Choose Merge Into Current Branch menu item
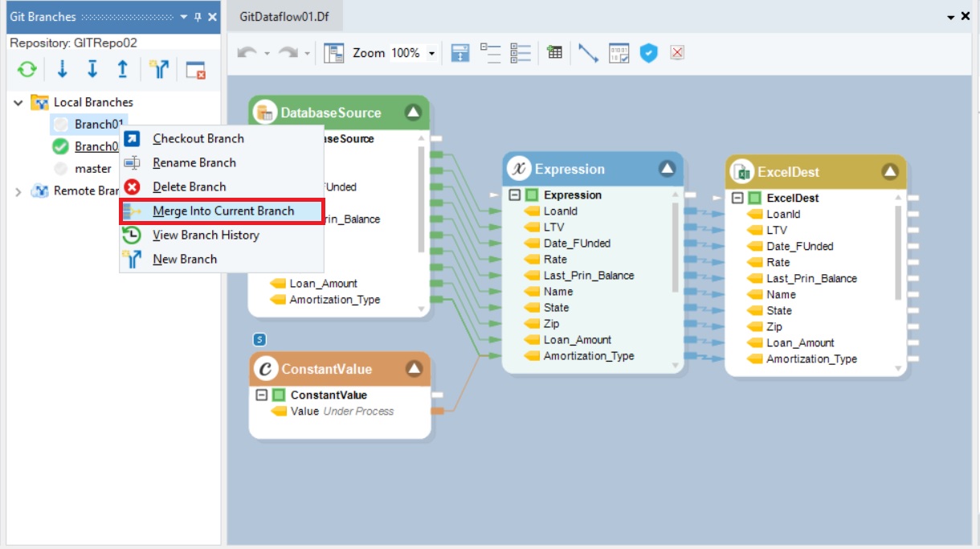This screenshot has height=549, width=980. [x=223, y=211]
